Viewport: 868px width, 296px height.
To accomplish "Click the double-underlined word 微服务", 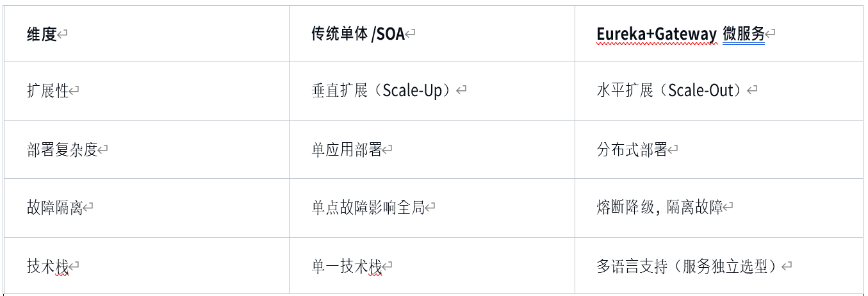I will pos(744,35).
